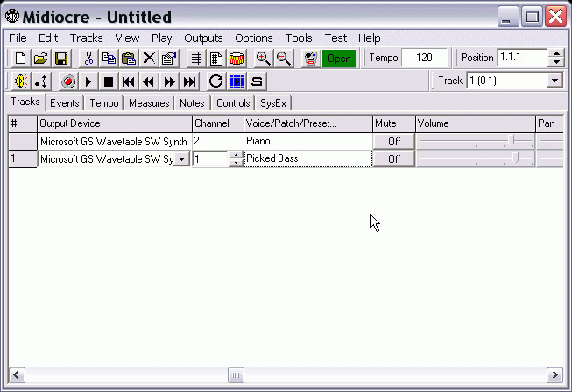Jump to the end with skip-forward button

click(190, 80)
